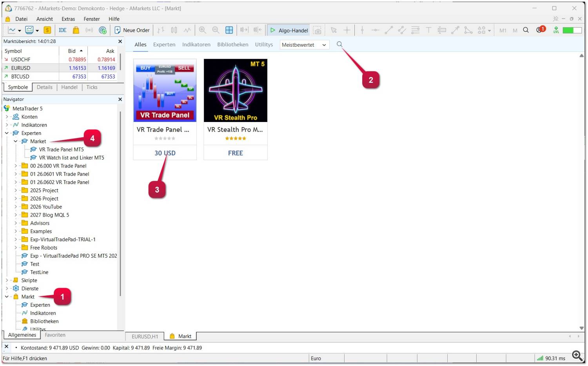
Task: Select VR Watch list and Linker MT5
Action: click(71, 158)
